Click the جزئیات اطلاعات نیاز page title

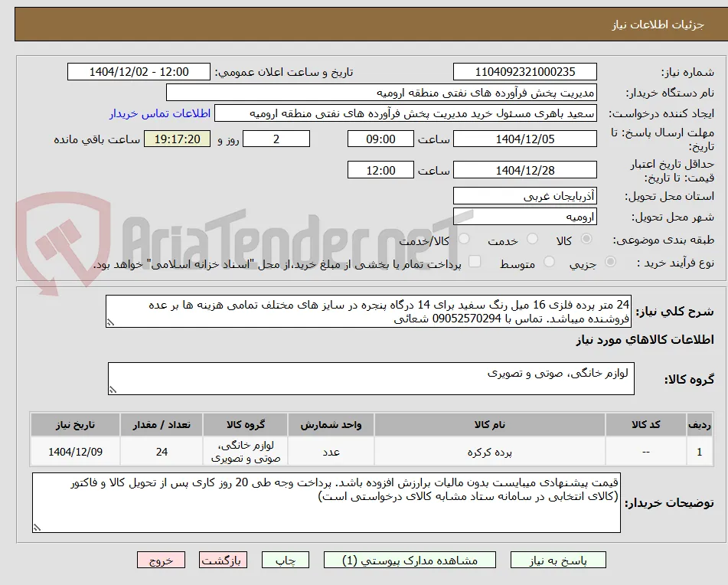(658, 25)
